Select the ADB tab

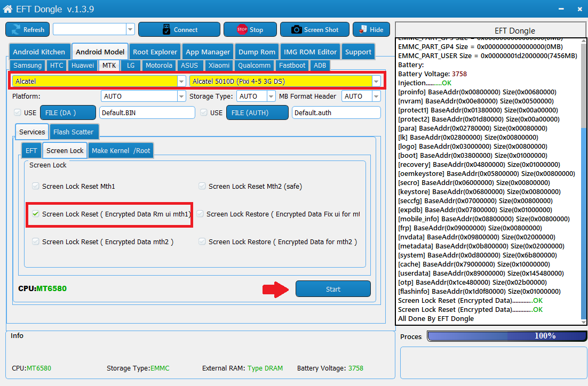[x=320, y=66]
